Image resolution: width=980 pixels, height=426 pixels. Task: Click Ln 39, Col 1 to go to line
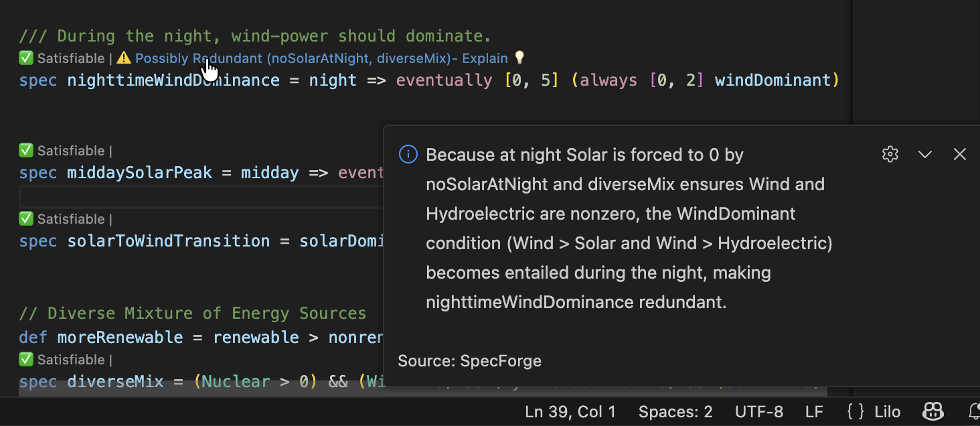click(x=570, y=411)
